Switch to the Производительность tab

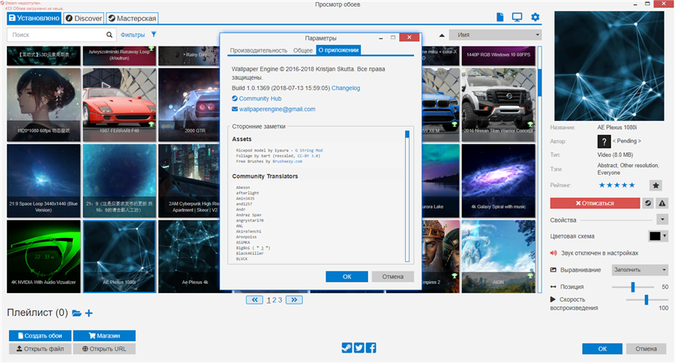(x=258, y=50)
